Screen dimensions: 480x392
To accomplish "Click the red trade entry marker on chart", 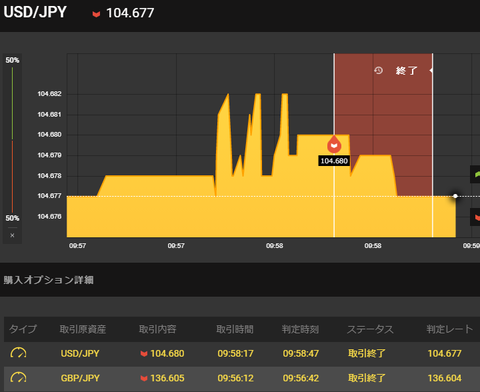I will 334,144.
